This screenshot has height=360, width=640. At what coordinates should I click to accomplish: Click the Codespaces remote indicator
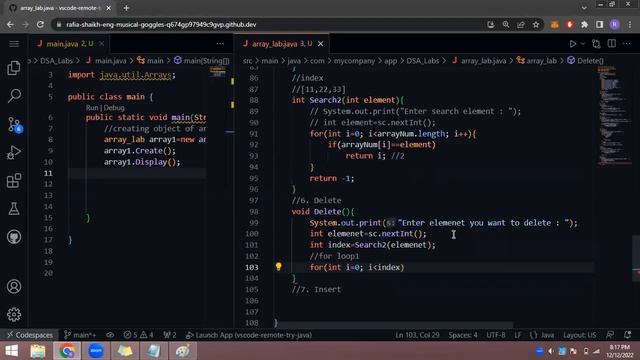click(29, 335)
